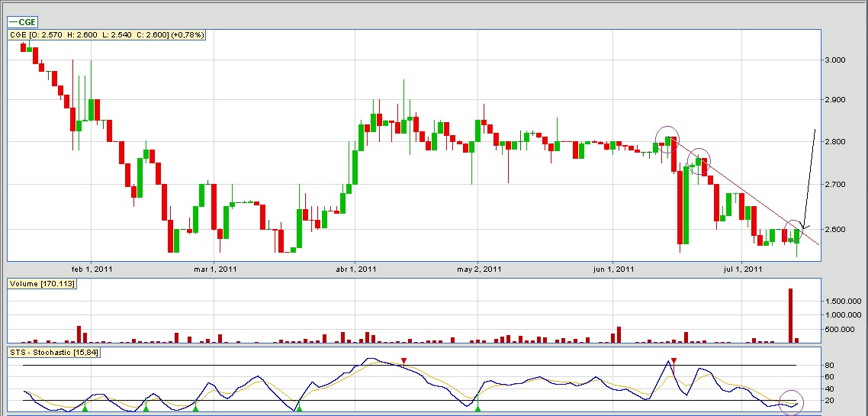The image size is (868, 416).
Task: Select the first purple circle at trendline start
Action: [x=668, y=140]
